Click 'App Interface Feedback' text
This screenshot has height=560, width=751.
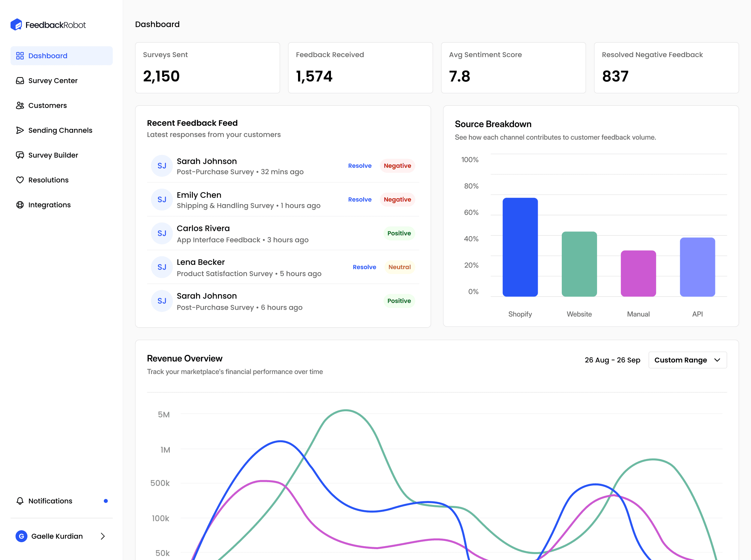tap(219, 240)
